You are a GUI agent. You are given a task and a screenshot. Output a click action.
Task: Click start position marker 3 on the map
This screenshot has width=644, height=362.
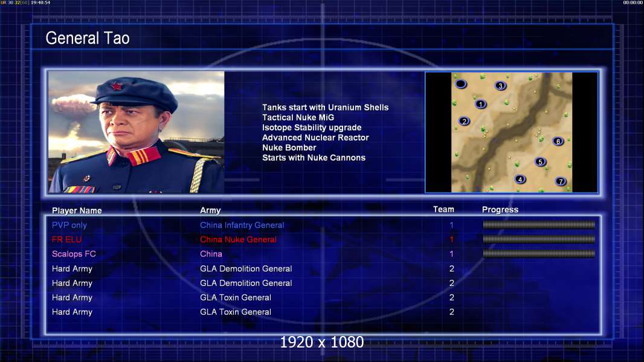point(500,86)
